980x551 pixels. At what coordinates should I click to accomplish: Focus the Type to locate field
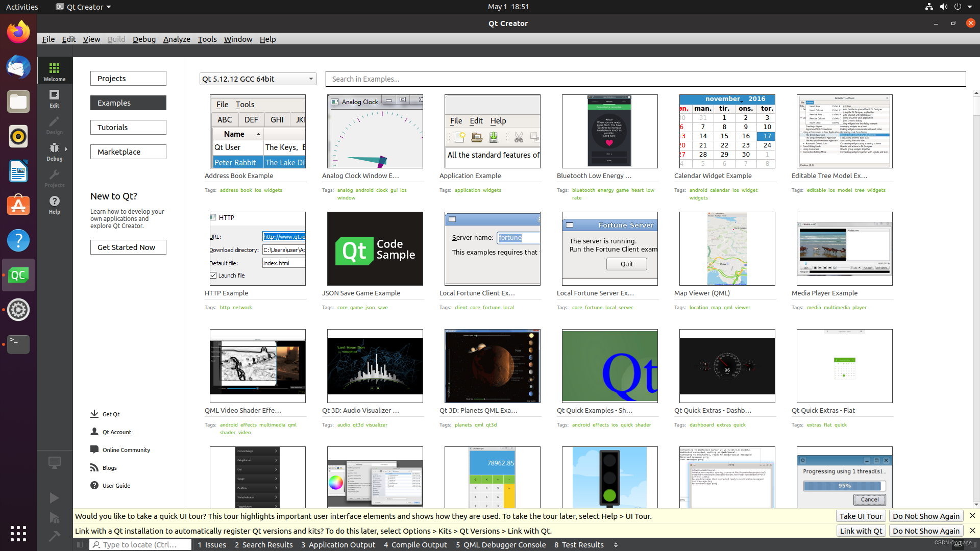[141, 544]
